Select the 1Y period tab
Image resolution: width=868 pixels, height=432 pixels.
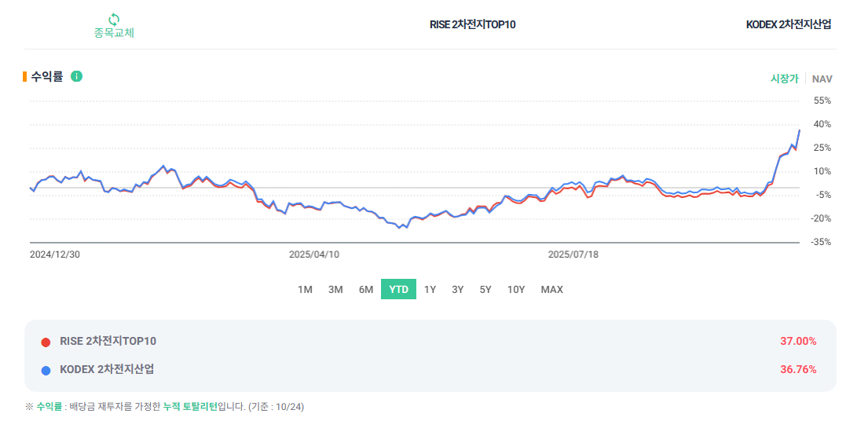point(430,289)
